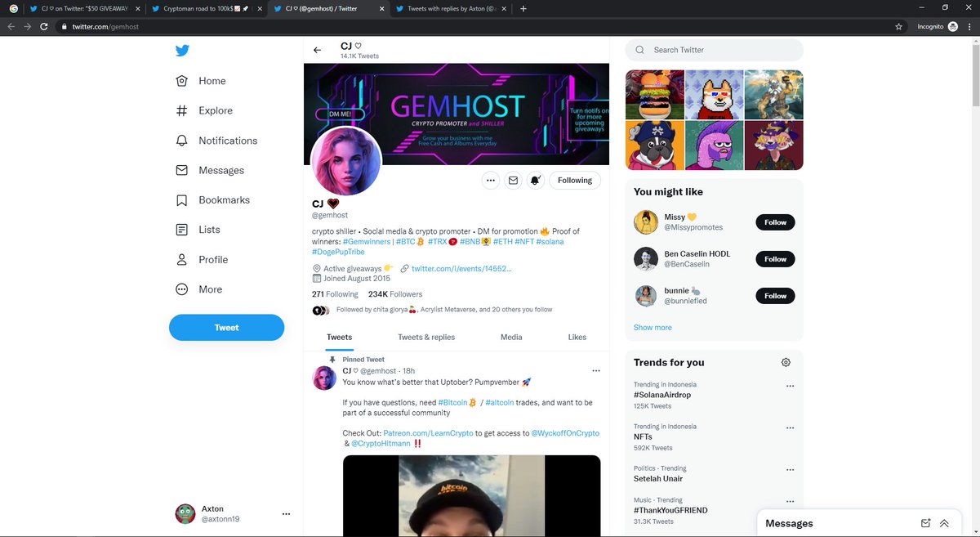Screen dimensions: 980x537
Task: Compose new message in Messages drawer
Action: [x=925, y=523]
